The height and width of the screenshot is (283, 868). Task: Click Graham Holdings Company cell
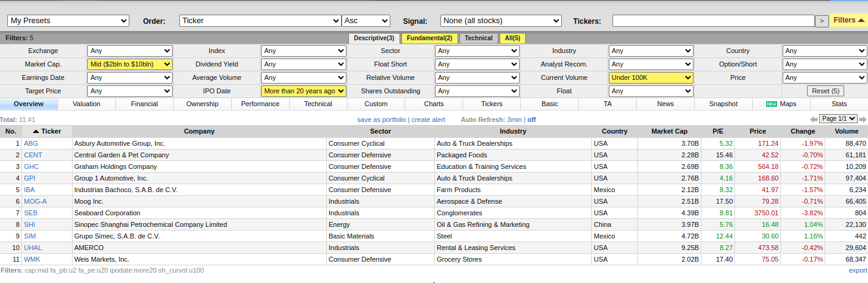(x=199, y=167)
